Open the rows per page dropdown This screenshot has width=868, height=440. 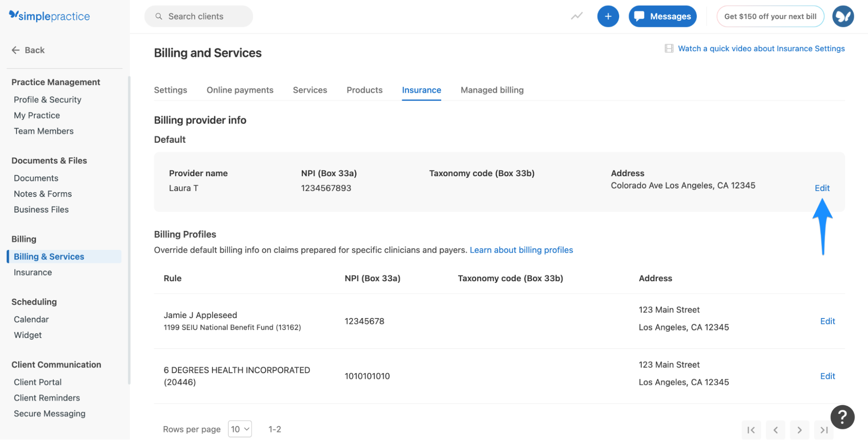point(240,429)
